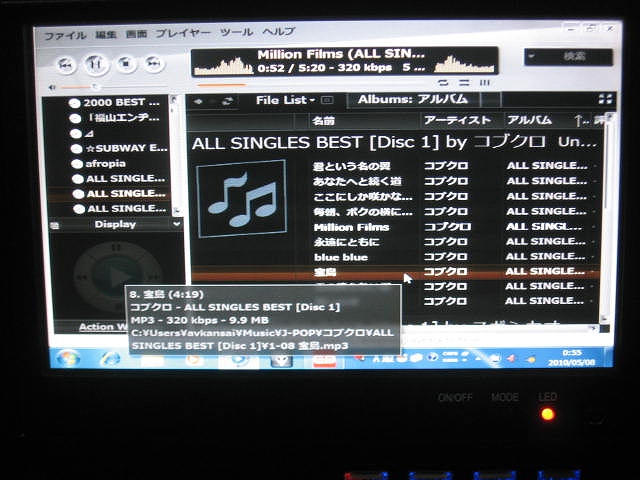Image resolution: width=640 pixels, height=480 pixels.
Task: Open the ツール menu
Action: click(x=236, y=34)
